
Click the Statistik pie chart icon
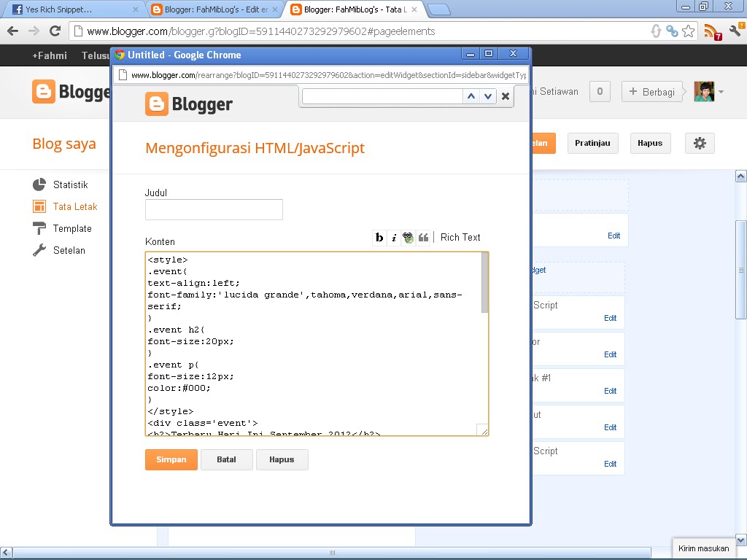click(39, 184)
